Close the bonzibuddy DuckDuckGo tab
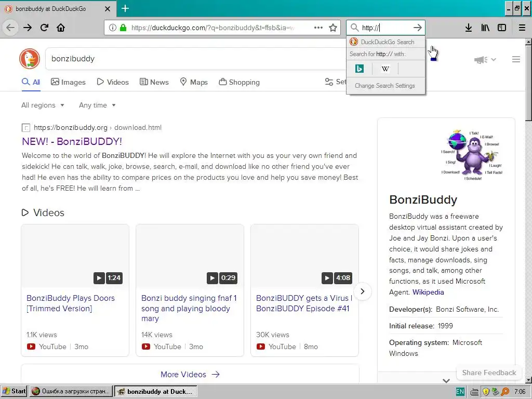 click(108, 9)
